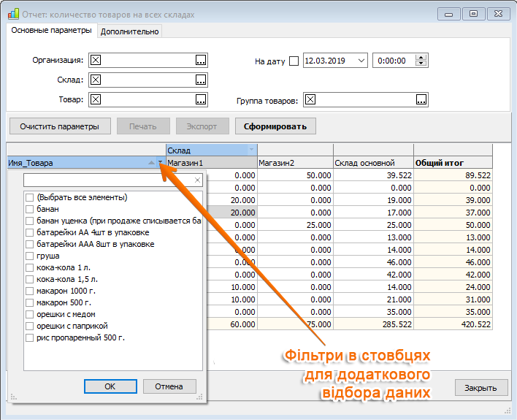Check the банан уценка filter item
517x420 pixels.
[x=29, y=221]
